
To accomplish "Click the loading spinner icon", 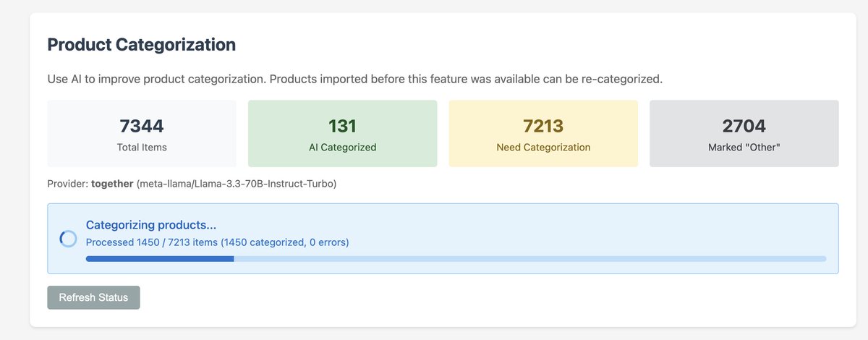I will (68, 239).
